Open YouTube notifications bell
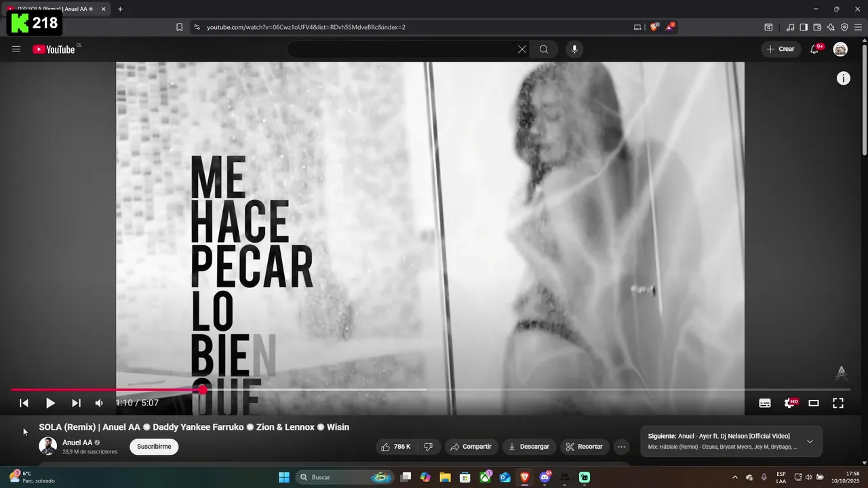 click(x=815, y=49)
